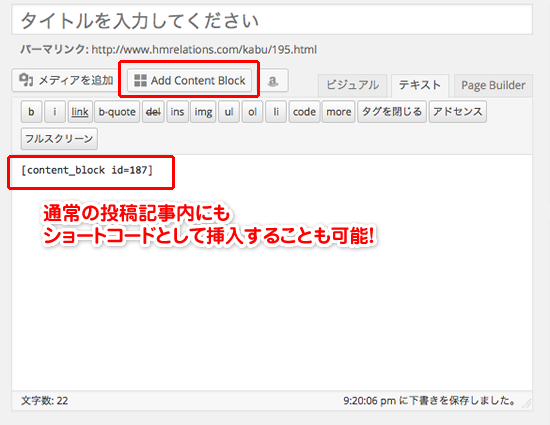Click the ins quicktag button
The image size is (550, 425).
[177, 112]
